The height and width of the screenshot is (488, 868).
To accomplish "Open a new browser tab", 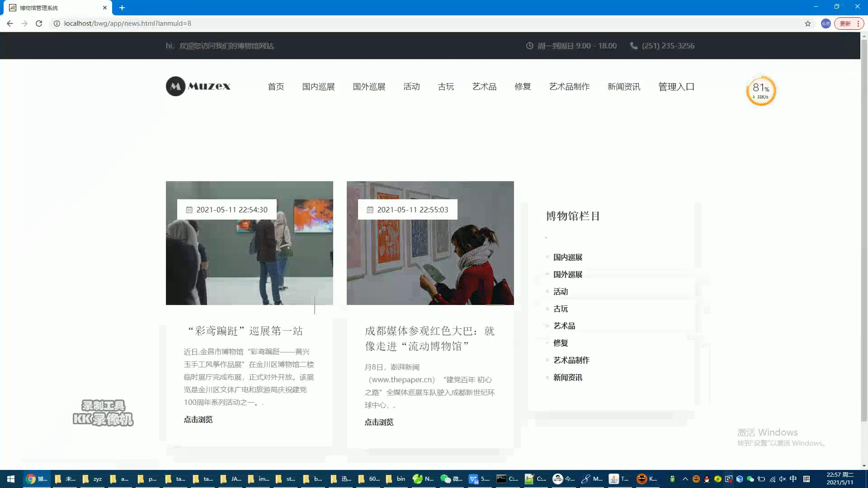I will coord(122,8).
